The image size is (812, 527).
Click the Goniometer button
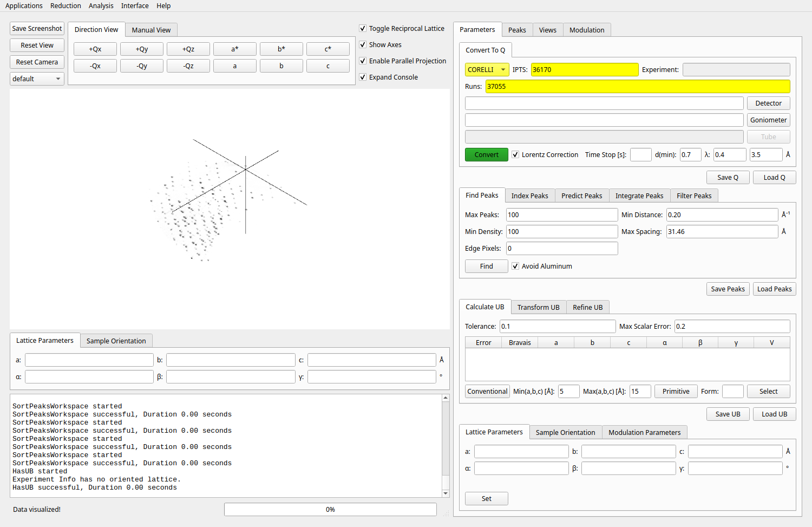pyautogui.click(x=769, y=120)
